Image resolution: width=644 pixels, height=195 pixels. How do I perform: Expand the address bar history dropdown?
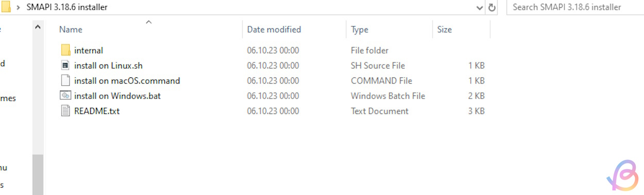coord(480,7)
